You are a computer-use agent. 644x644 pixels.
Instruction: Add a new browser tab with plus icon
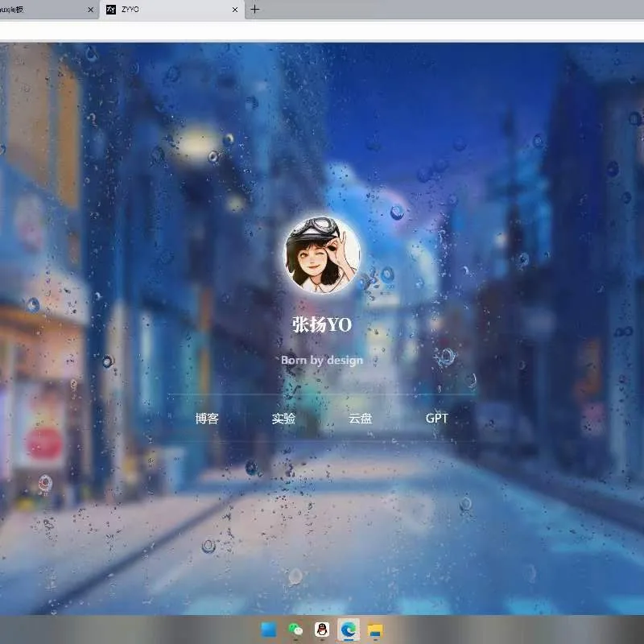pyautogui.click(x=255, y=9)
